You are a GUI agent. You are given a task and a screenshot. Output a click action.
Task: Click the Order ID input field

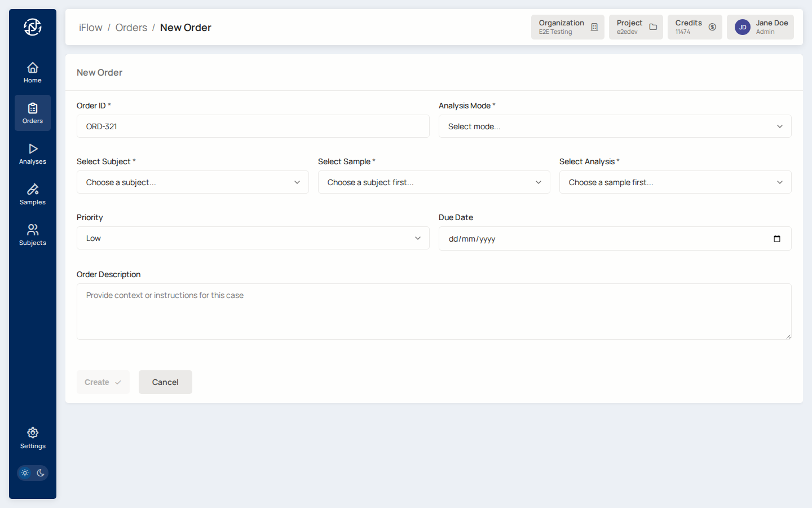coord(253,126)
